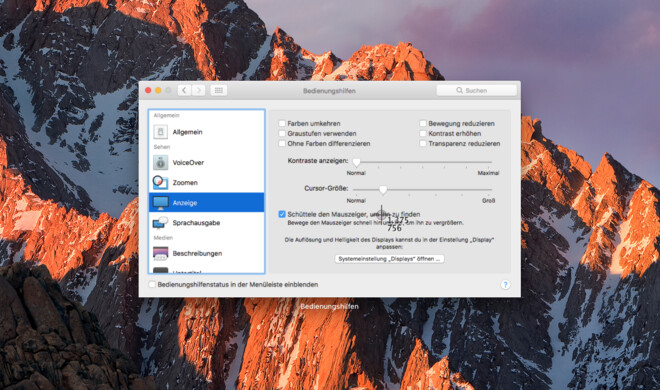Click the Bedienungshilfen window title
This screenshot has width=660, height=390.
(x=329, y=91)
